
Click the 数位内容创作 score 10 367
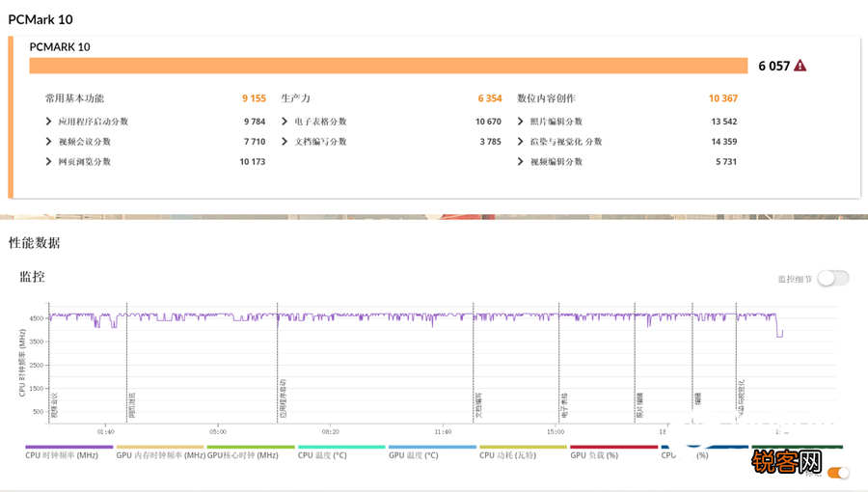(723, 98)
